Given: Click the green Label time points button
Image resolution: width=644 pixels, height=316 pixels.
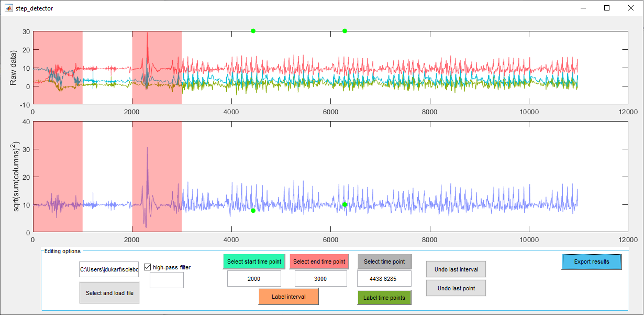Looking at the screenshot, I should coord(384,297).
